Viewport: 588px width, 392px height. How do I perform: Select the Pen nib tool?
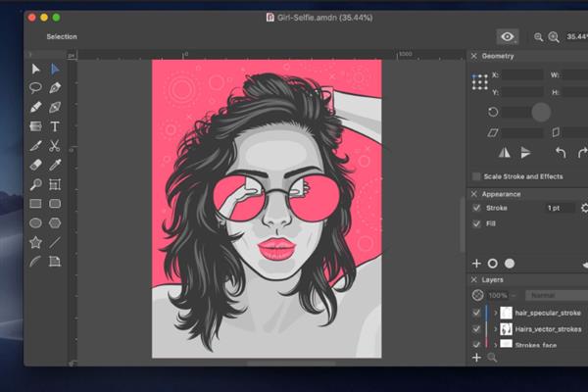point(55,88)
